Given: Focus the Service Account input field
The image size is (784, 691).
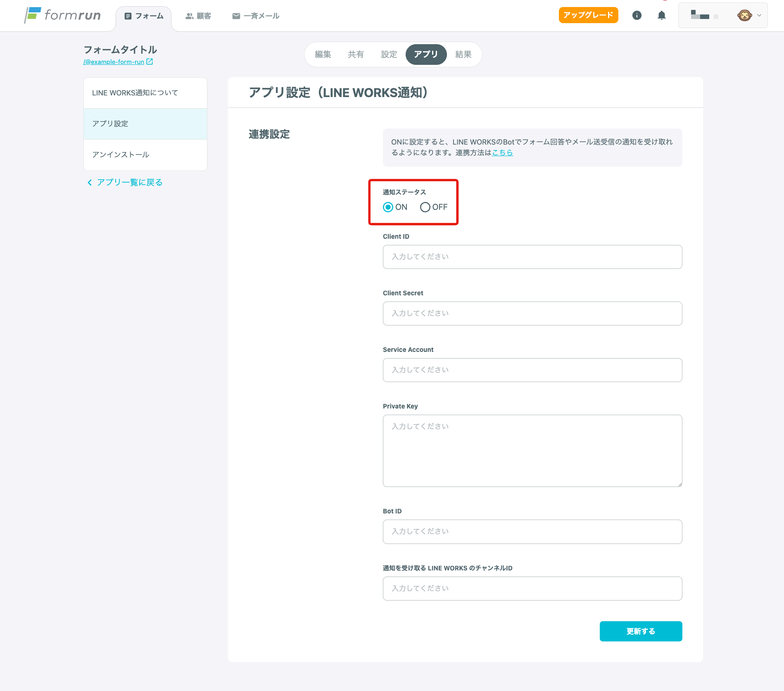Looking at the screenshot, I should click(x=532, y=370).
